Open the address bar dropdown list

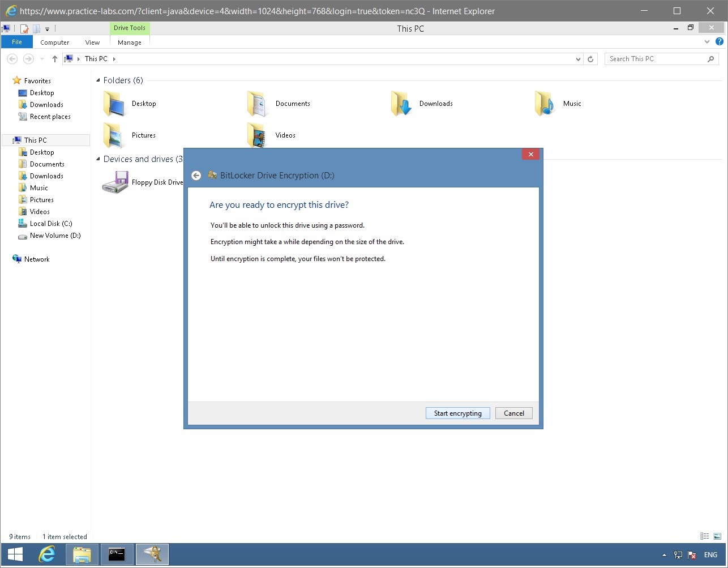point(577,58)
